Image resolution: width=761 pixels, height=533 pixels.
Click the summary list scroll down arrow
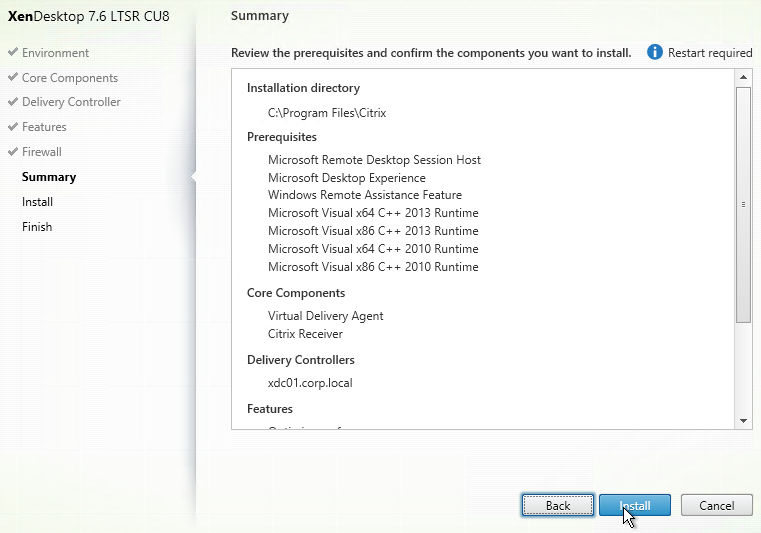click(x=743, y=421)
